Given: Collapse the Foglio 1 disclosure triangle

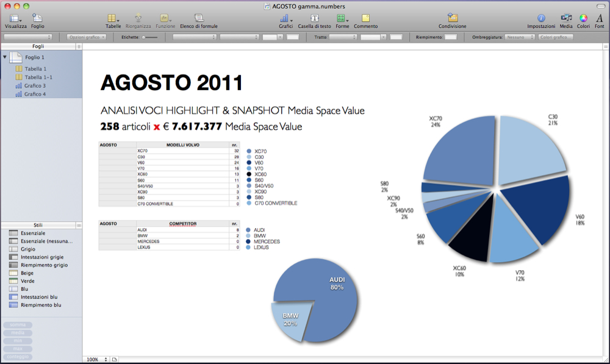Looking at the screenshot, I should (5, 57).
